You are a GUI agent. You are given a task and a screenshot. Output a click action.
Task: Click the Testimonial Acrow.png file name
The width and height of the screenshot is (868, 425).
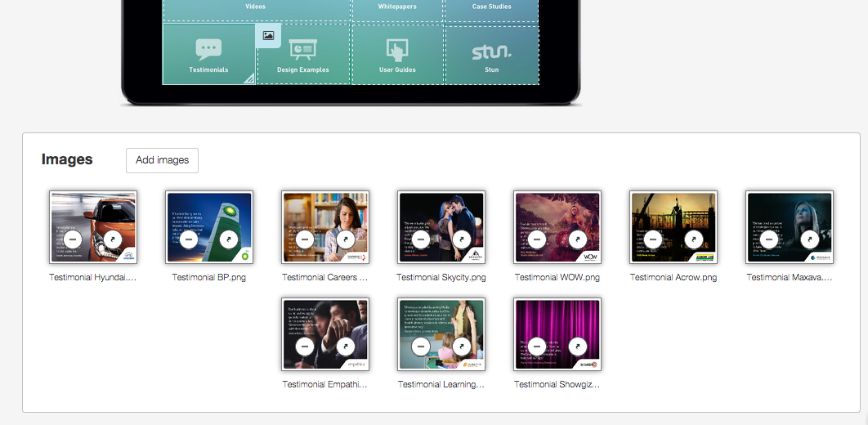click(x=673, y=277)
